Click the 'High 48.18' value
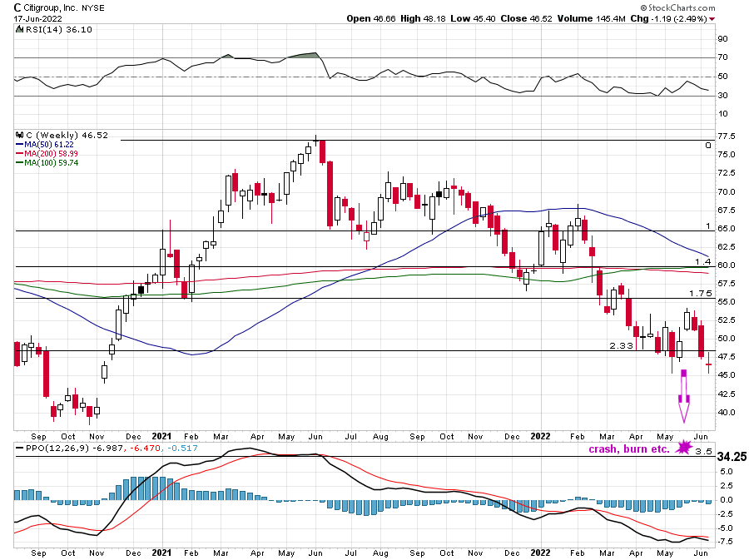 (x=424, y=18)
